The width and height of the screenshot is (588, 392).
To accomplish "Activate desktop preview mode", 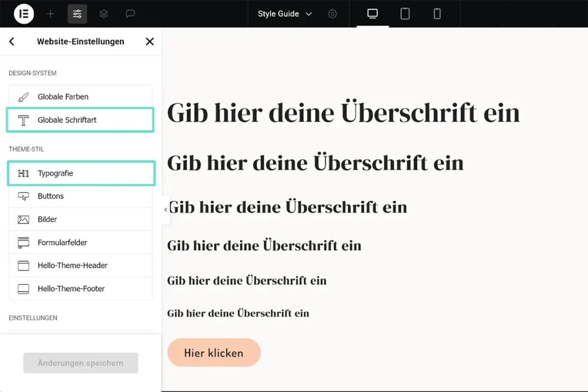I will coord(372,13).
